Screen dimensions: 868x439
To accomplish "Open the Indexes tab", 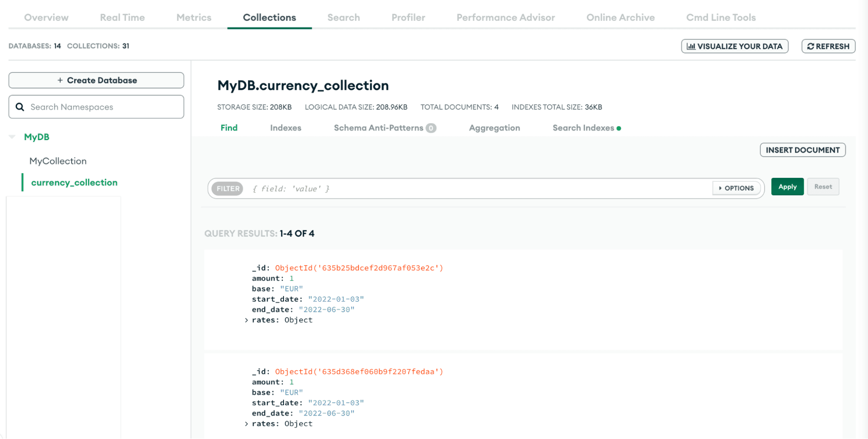I will 285,128.
